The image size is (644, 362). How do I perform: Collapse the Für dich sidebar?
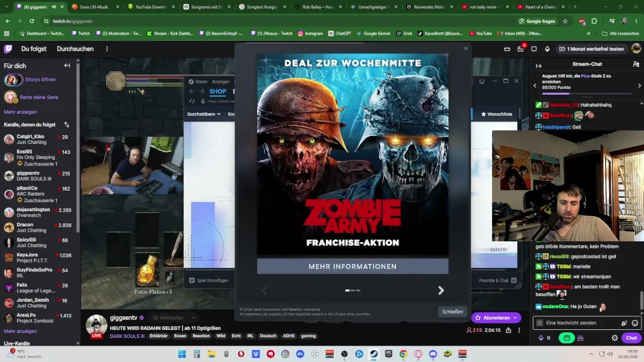click(67, 65)
